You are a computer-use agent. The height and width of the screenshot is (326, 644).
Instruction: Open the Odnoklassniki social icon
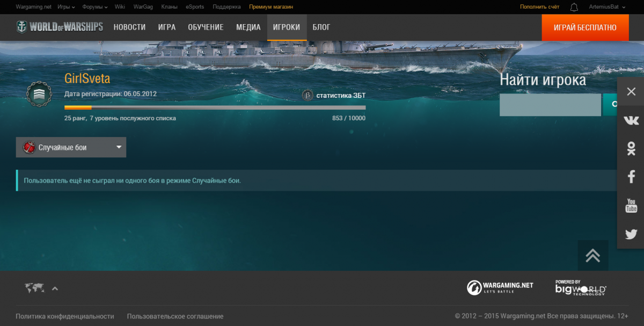[631, 149]
